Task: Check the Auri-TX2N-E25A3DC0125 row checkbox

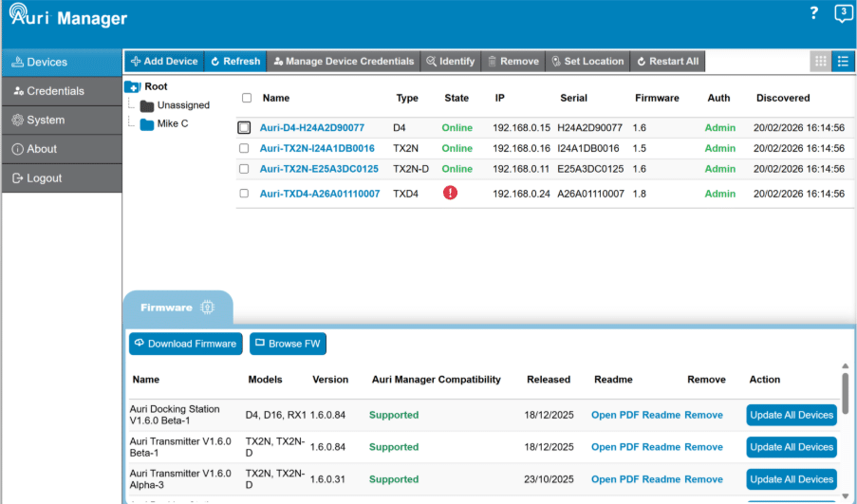Action: 244,169
